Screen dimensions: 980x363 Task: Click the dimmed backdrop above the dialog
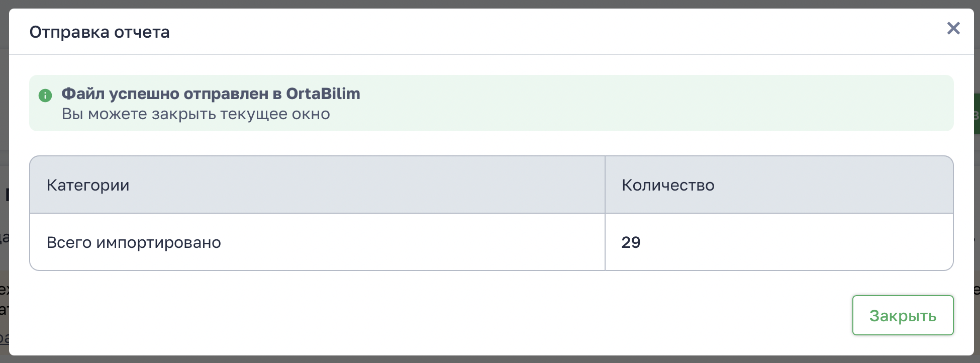490,4
